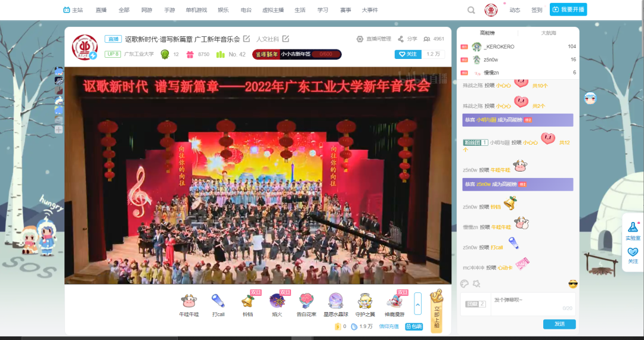
Task: Open the No. 42 ranking bars icon
Action: tap(221, 54)
